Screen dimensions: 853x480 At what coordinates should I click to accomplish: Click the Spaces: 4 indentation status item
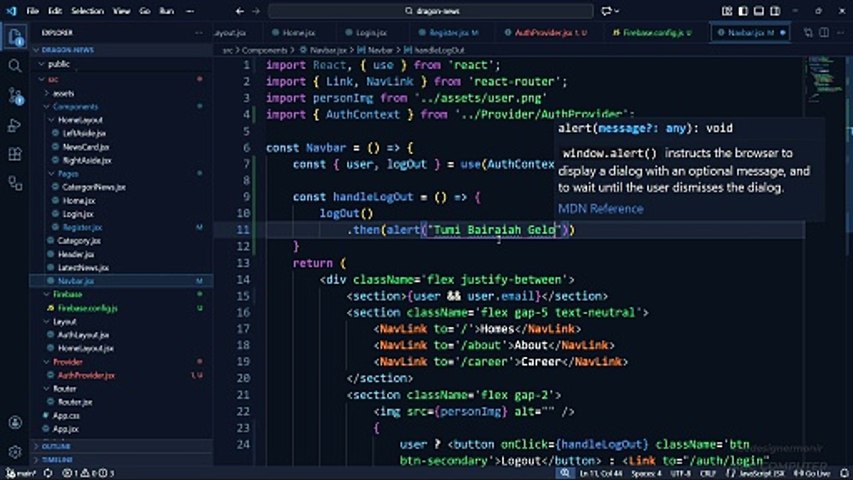[x=646, y=473]
